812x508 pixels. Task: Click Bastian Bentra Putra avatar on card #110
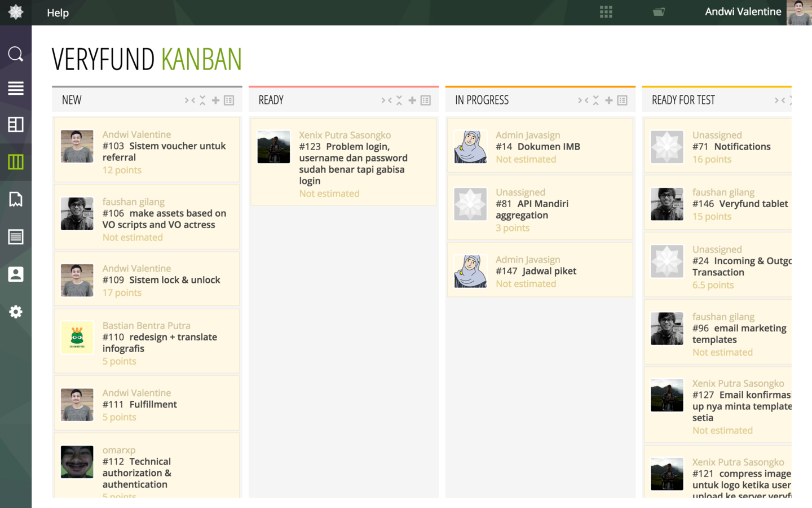point(77,337)
